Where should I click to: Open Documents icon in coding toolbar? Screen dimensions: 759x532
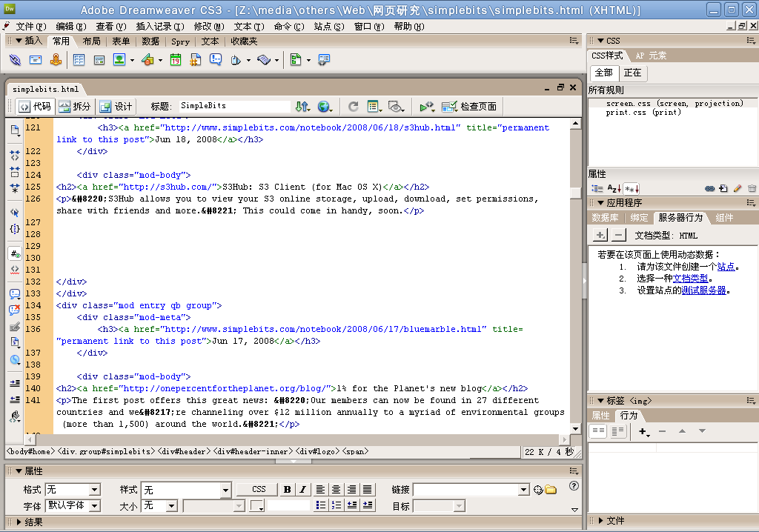(15, 130)
